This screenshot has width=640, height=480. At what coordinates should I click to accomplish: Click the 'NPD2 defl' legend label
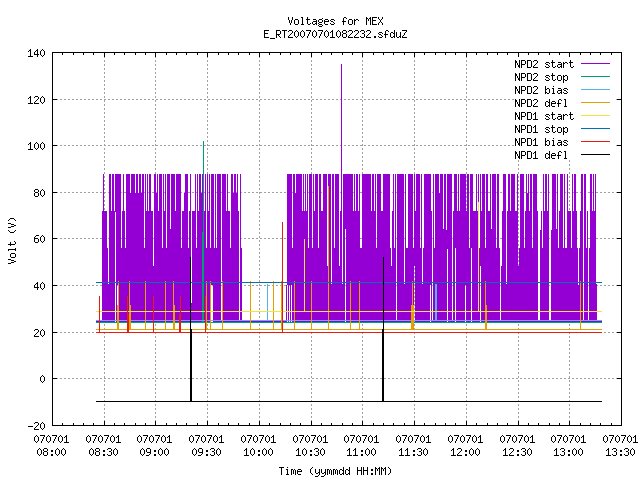coord(541,103)
